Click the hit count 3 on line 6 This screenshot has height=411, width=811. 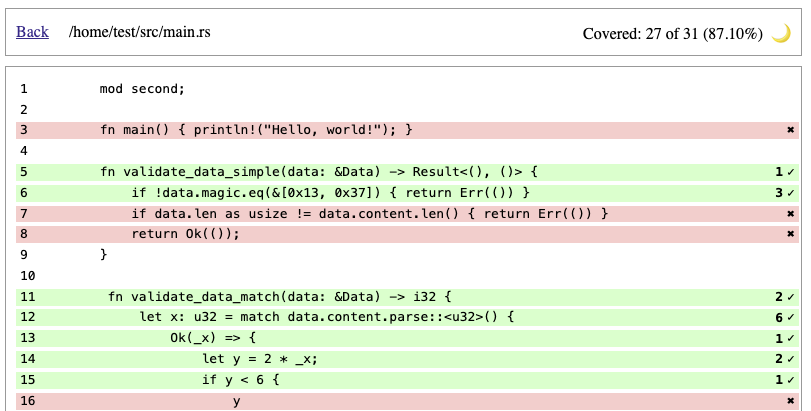[779, 193]
